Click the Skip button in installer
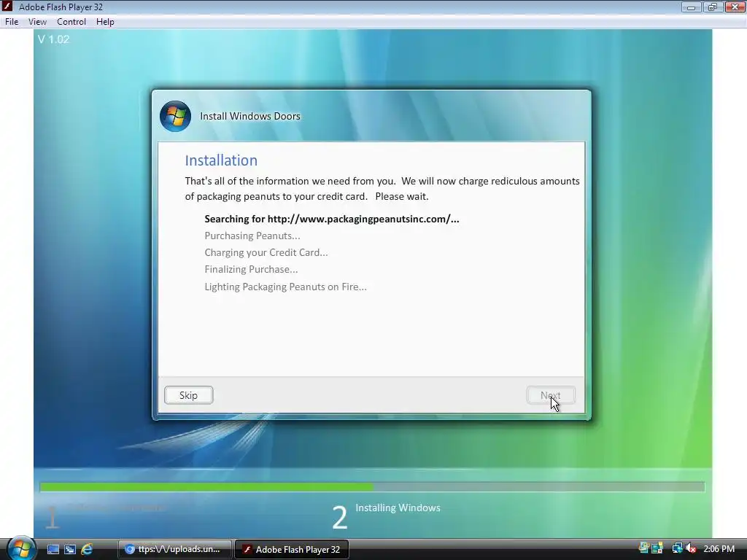The width and height of the screenshot is (747, 560). tap(189, 395)
